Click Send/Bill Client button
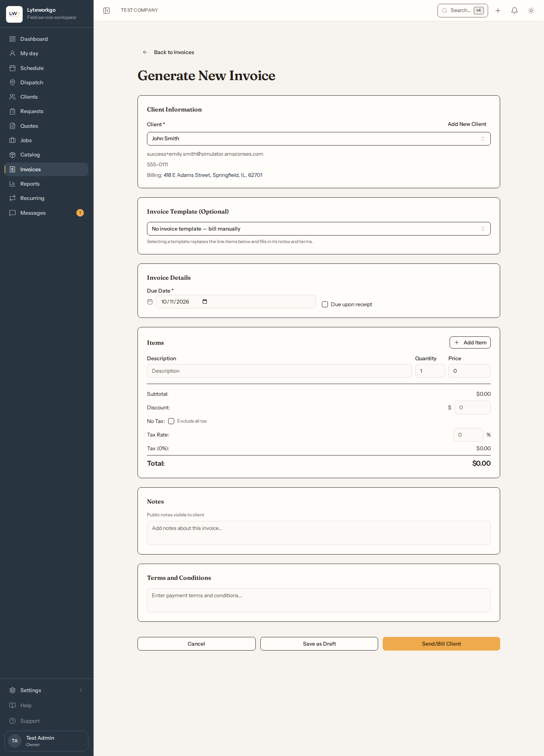 441,644
